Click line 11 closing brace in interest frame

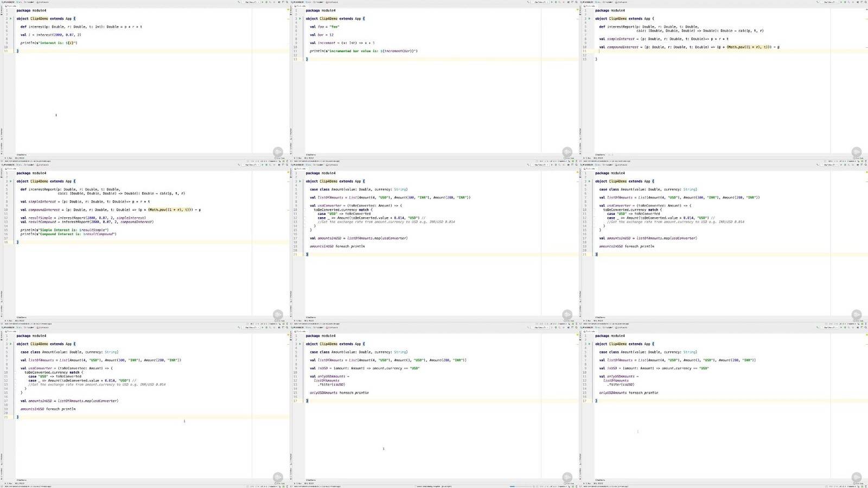coord(17,51)
